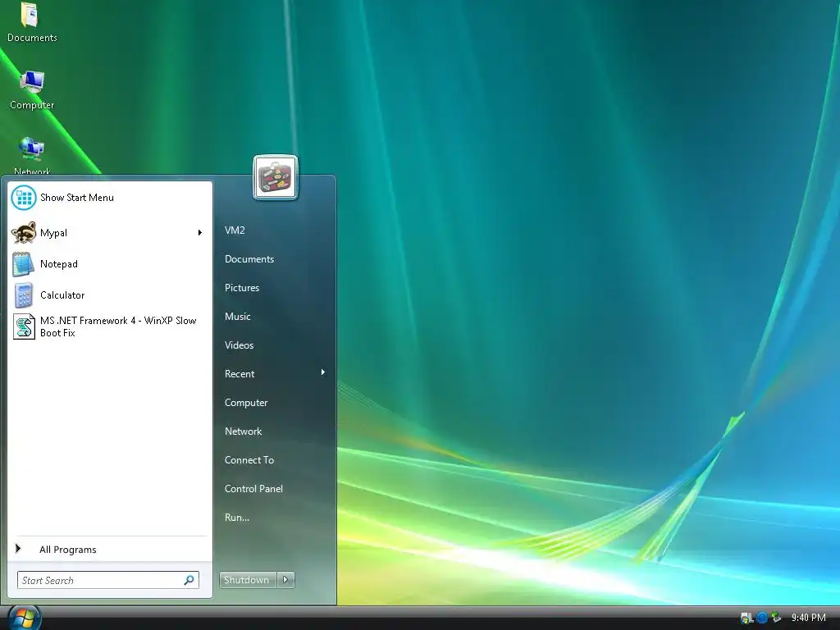840x630 pixels.
Task: Click the search magnifier icon
Action: (189, 580)
